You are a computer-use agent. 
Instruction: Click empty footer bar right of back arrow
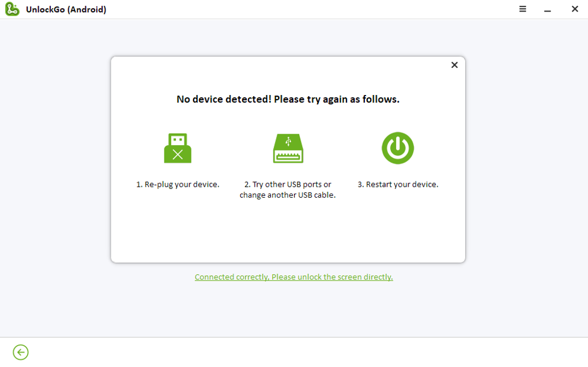(x=288, y=352)
